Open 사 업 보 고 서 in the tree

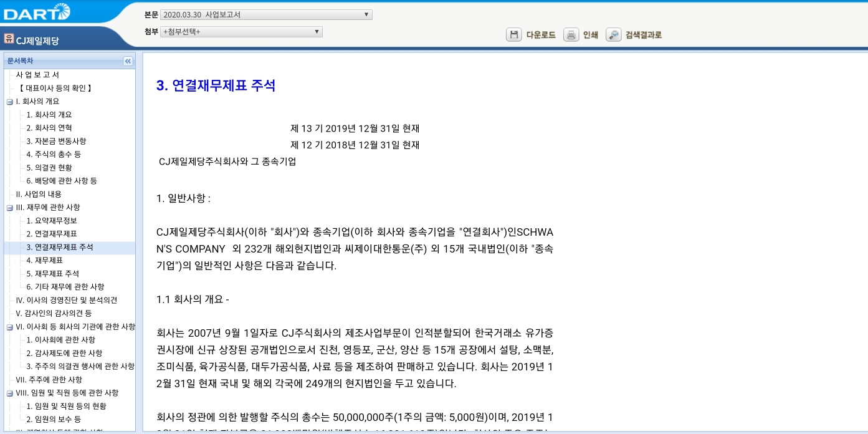coord(37,75)
